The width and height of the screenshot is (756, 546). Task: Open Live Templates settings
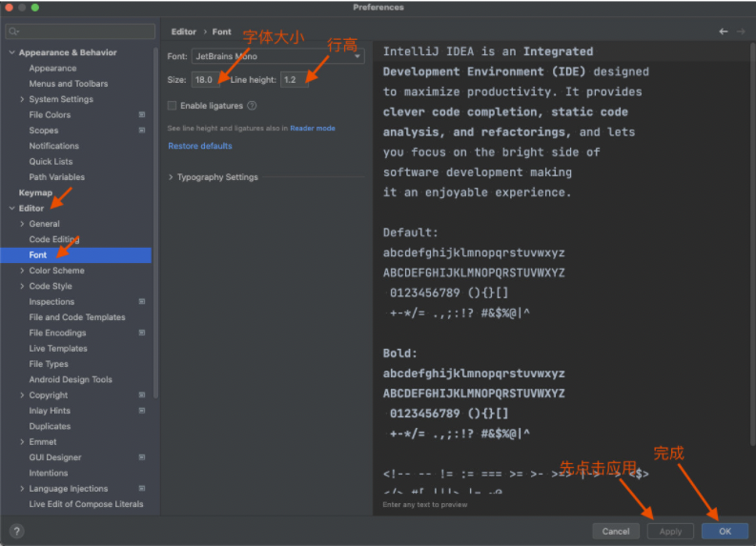pyautogui.click(x=58, y=349)
